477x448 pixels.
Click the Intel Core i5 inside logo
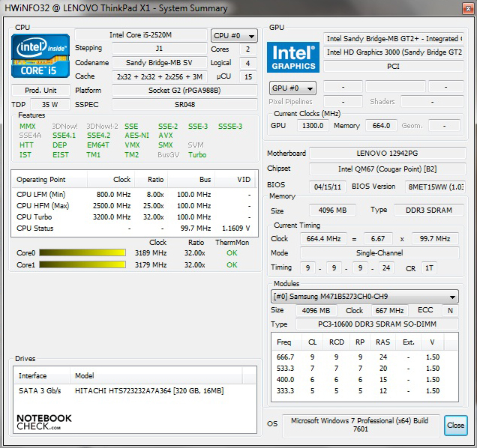(x=40, y=56)
